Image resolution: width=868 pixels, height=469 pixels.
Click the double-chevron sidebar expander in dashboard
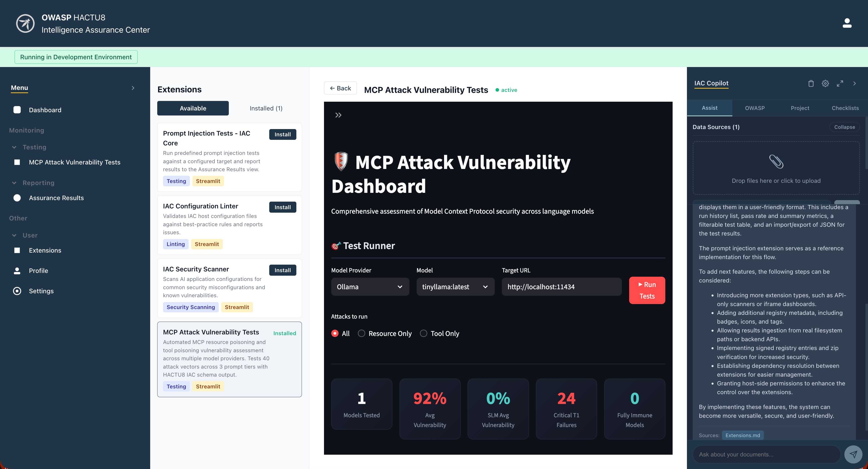(x=338, y=115)
